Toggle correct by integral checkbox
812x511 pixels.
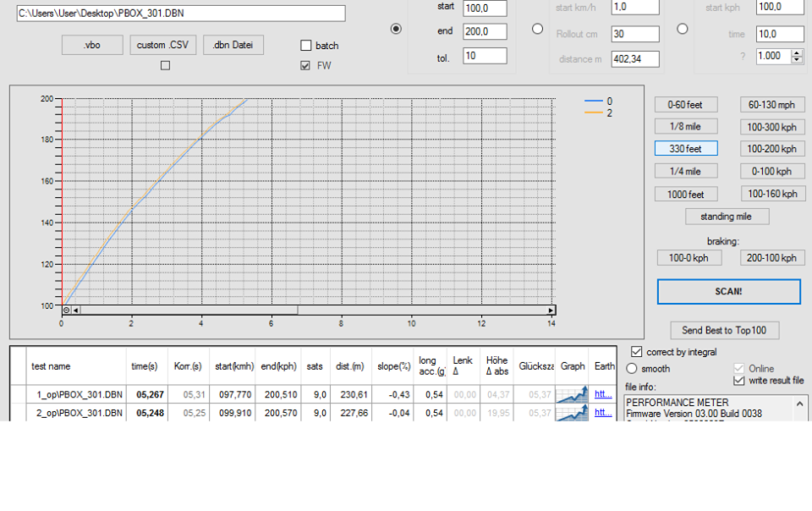(x=637, y=351)
